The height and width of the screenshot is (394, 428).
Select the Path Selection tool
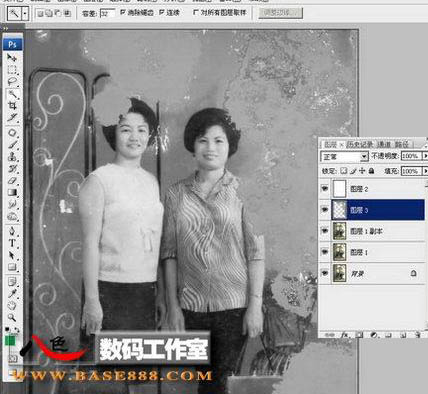(x=12, y=255)
